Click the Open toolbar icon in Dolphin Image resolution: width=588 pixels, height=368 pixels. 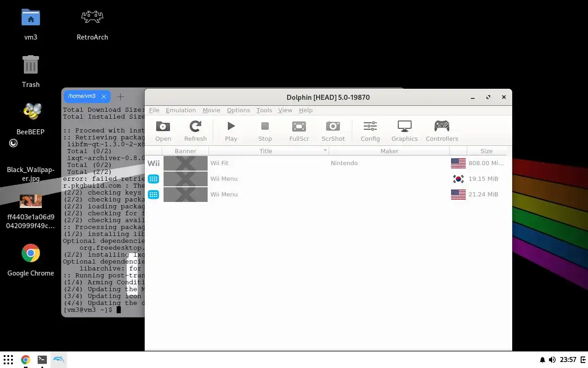(x=163, y=131)
